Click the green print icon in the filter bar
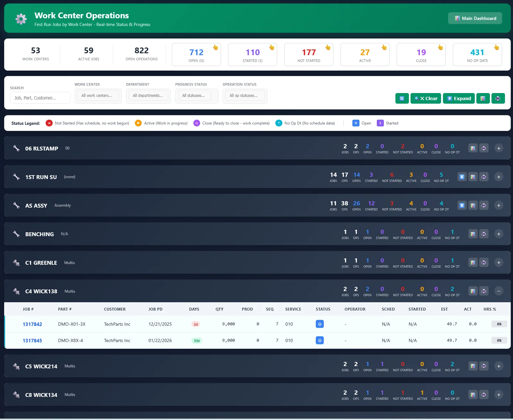The height and width of the screenshot is (420, 513). 498,99
